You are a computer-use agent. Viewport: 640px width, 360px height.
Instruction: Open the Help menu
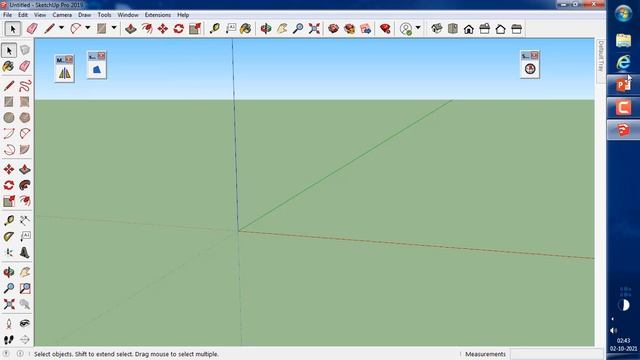(183, 15)
